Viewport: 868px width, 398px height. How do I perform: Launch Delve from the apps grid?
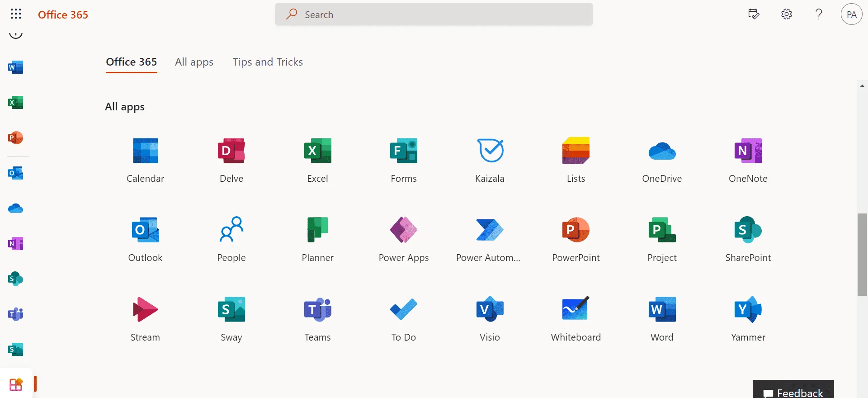[231, 161]
